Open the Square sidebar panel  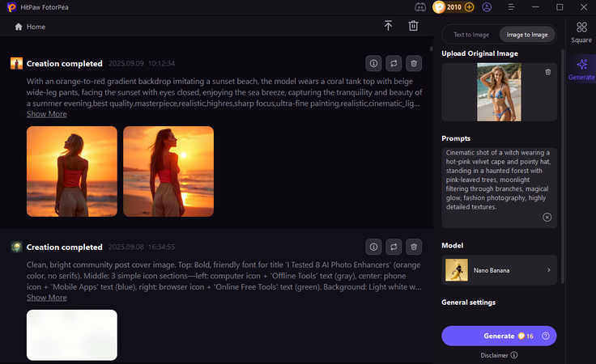(581, 32)
